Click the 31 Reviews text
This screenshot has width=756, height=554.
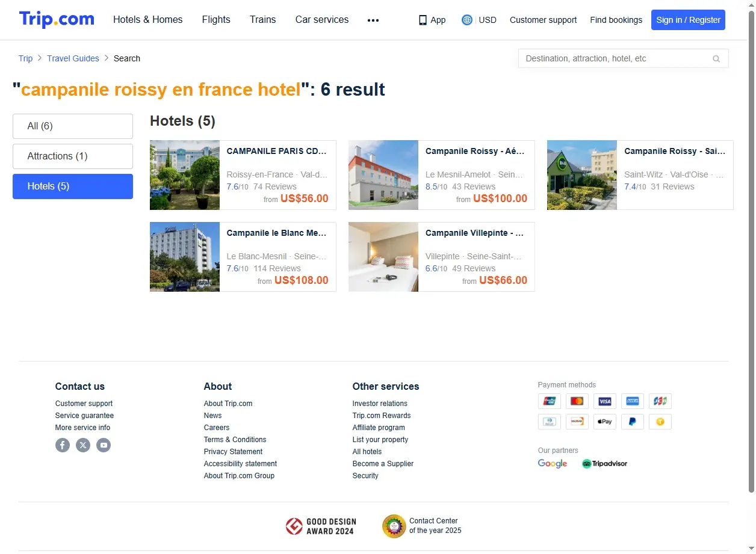point(672,186)
